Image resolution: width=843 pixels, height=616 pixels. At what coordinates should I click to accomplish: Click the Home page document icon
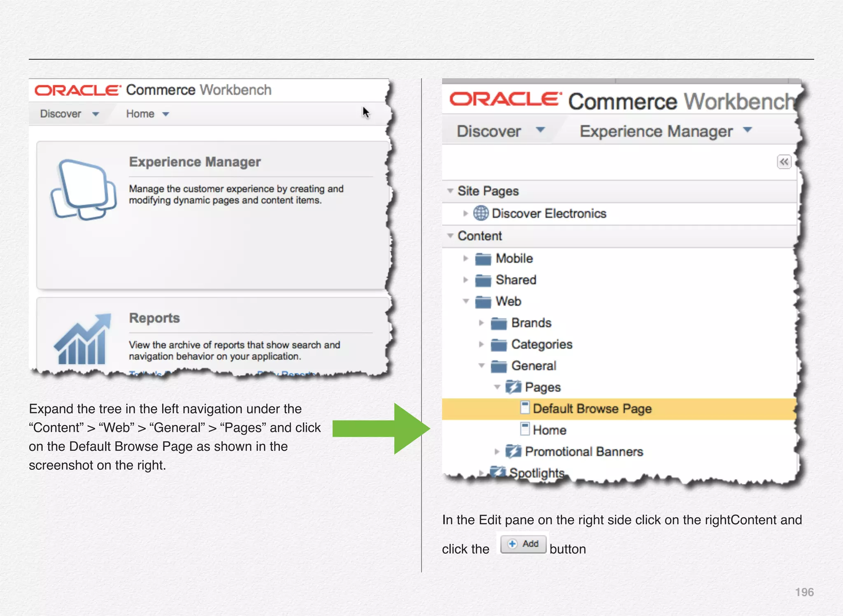(525, 429)
